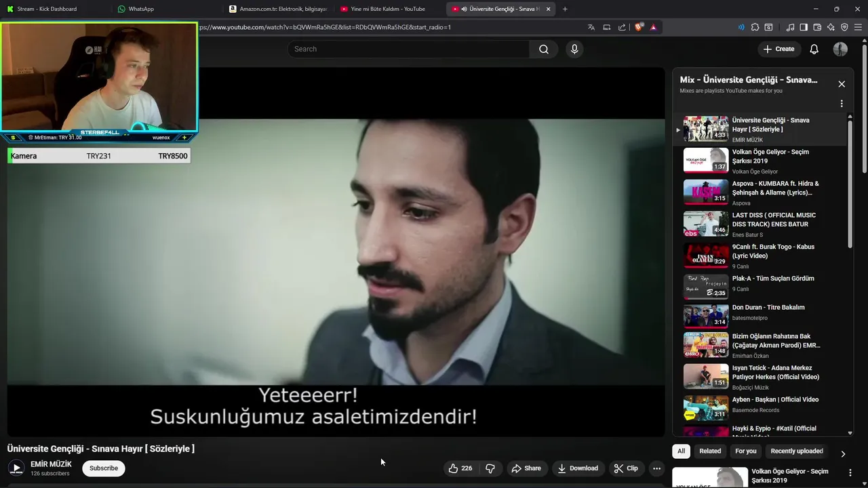Click the blue audio indicator icon in toolbar
The width and height of the screenshot is (868, 488).
[741, 27]
